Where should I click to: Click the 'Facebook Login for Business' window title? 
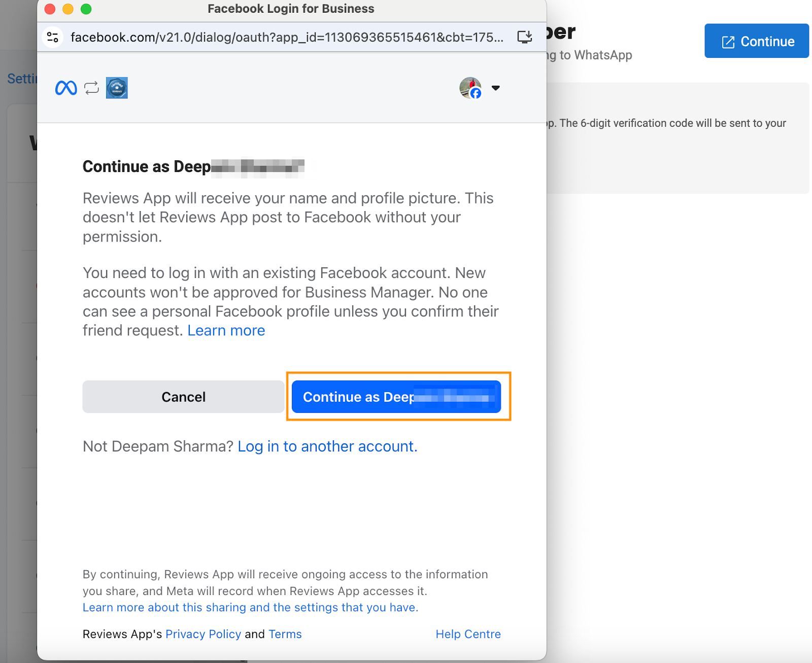tap(291, 9)
